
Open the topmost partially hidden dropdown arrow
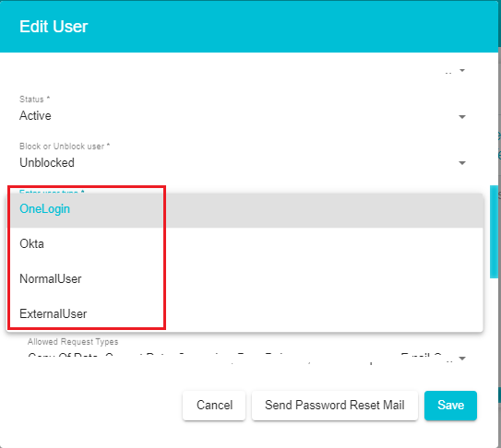point(461,70)
